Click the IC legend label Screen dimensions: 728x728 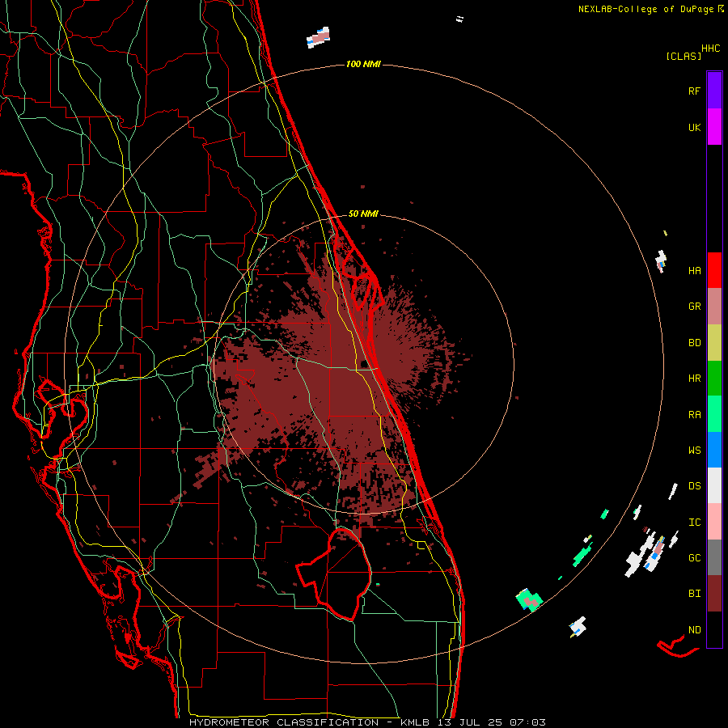694,523
